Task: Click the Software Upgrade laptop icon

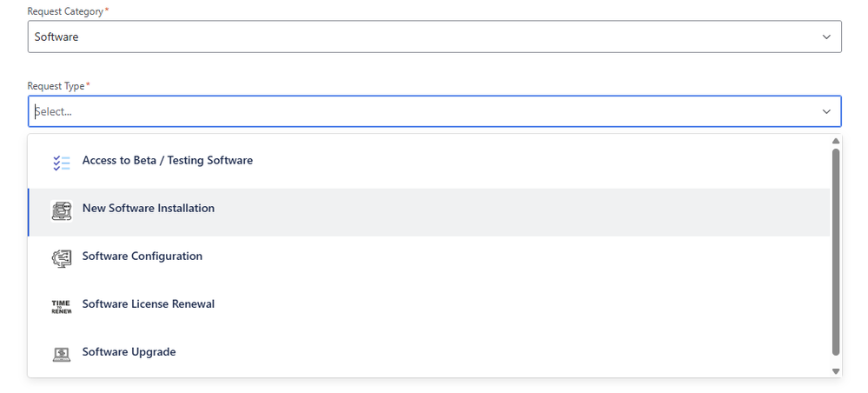Action: pyautogui.click(x=61, y=353)
